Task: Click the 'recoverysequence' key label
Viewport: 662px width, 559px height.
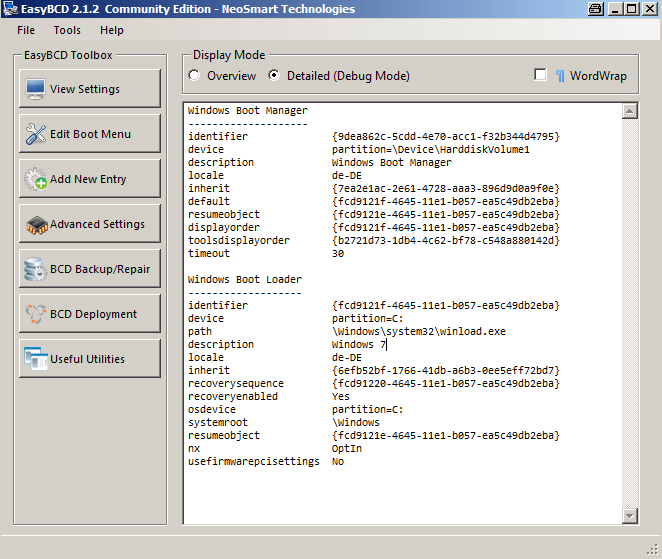Action: coord(236,383)
